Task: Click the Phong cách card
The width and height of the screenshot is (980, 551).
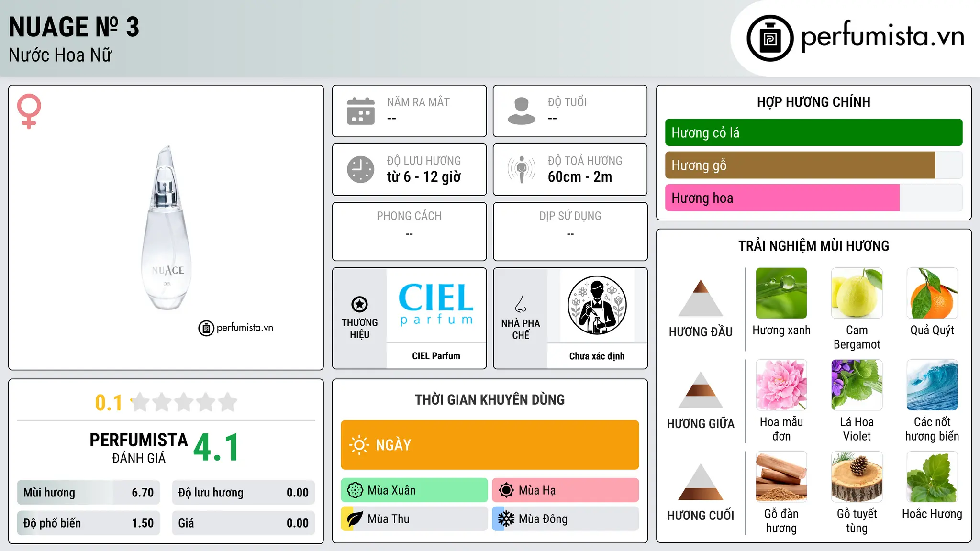Action: (410, 231)
